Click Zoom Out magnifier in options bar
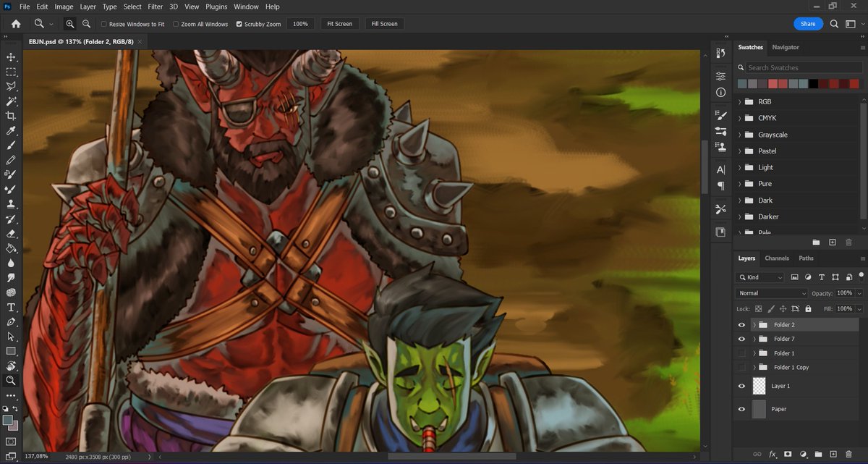Viewport: 868px width, 464px height. tap(86, 24)
